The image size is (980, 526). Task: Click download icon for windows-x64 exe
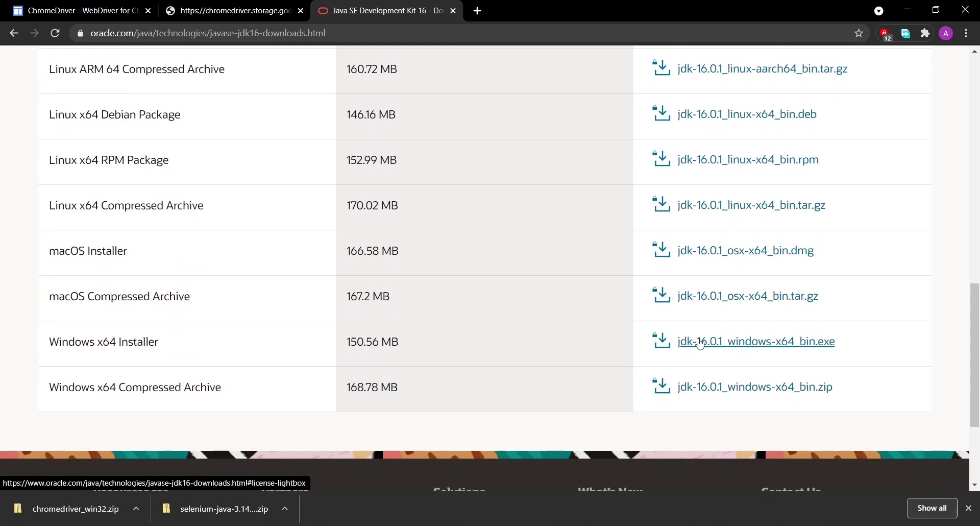pyautogui.click(x=661, y=341)
